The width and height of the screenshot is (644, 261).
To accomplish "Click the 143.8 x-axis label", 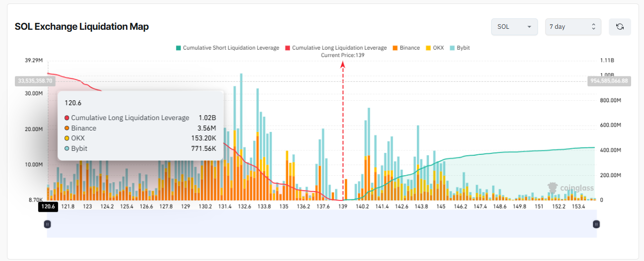I will click(x=421, y=206).
